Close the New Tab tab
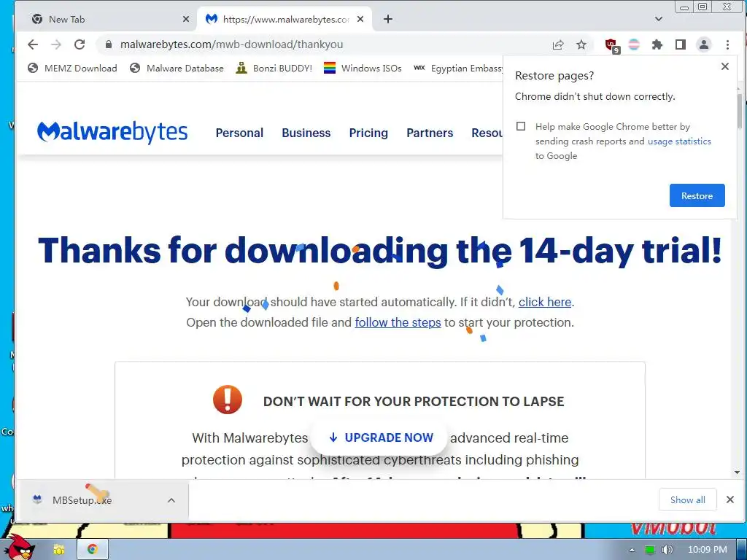 [x=186, y=19]
